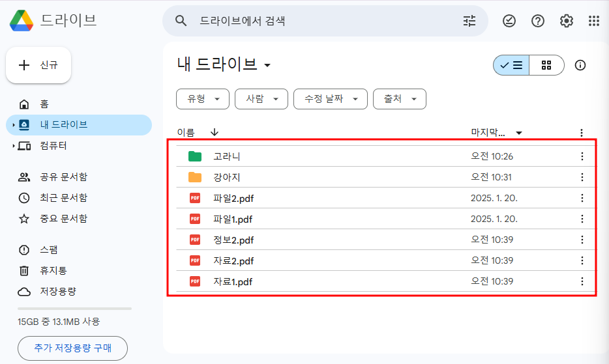609x364 pixels.
Task: Show details info panel icon
Action: pyautogui.click(x=580, y=65)
